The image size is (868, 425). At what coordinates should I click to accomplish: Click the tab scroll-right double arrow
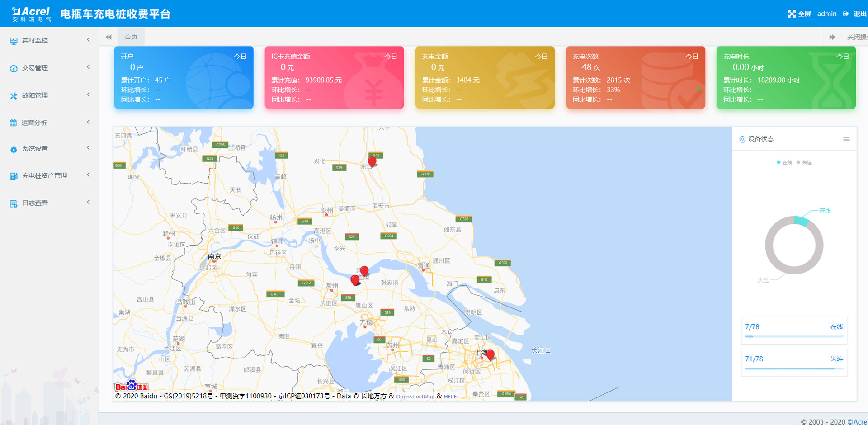pyautogui.click(x=832, y=37)
